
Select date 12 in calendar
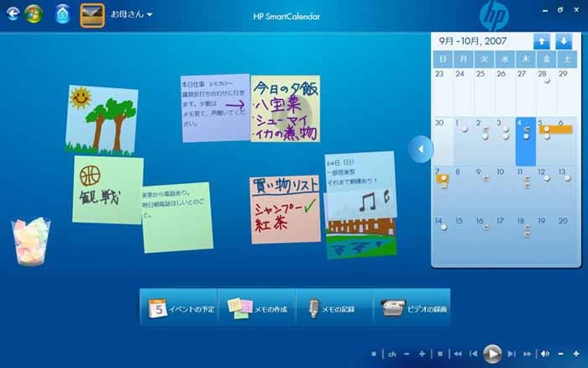[546, 191]
